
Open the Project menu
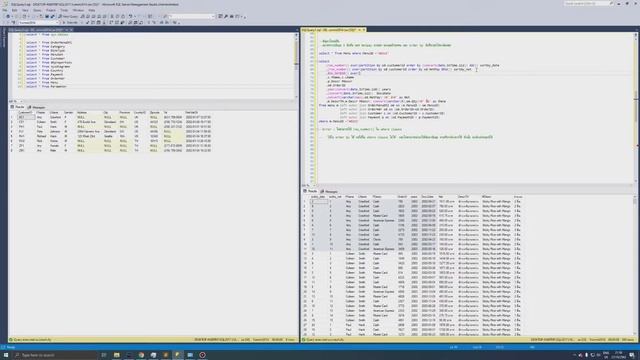pos(51,10)
